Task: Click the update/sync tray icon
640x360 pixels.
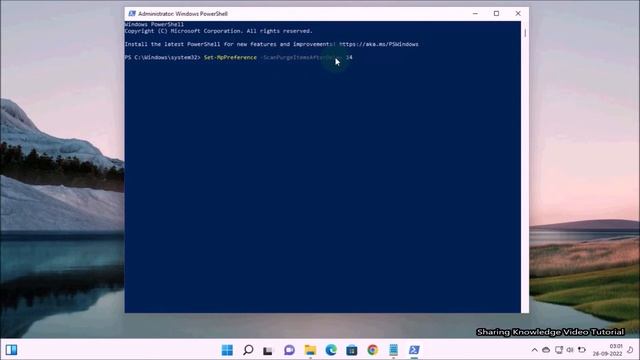Action: click(582, 350)
